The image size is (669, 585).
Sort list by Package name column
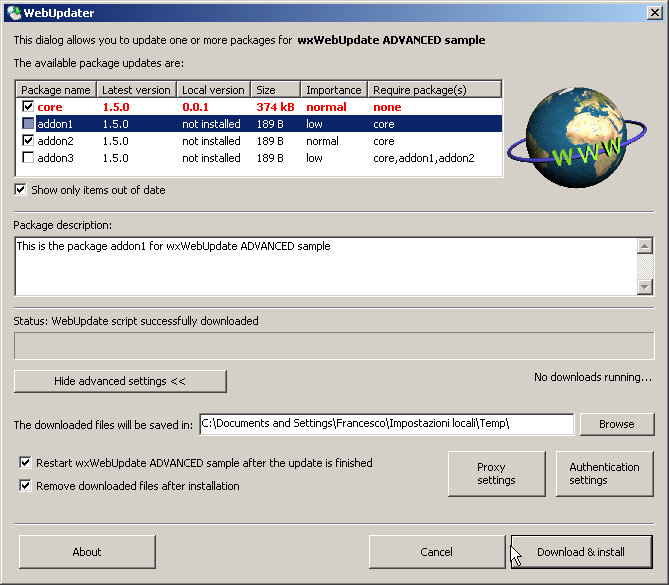click(56, 90)
